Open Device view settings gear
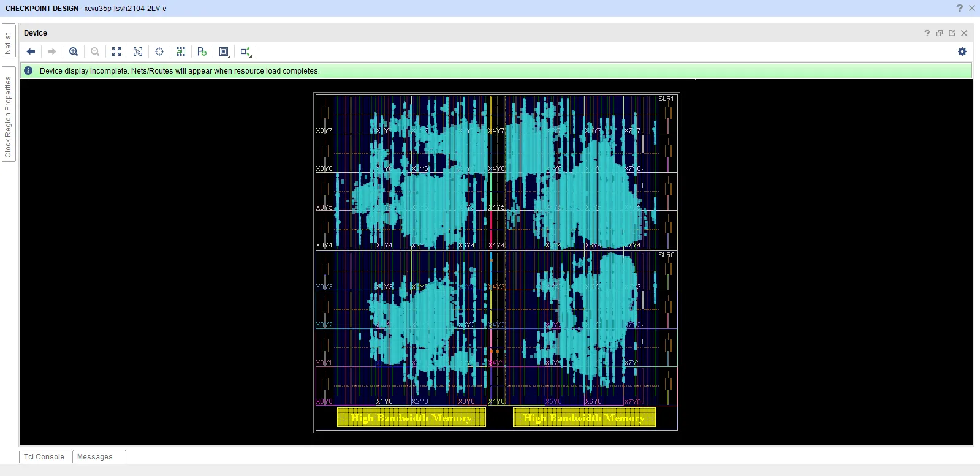 tap(962, 51)
